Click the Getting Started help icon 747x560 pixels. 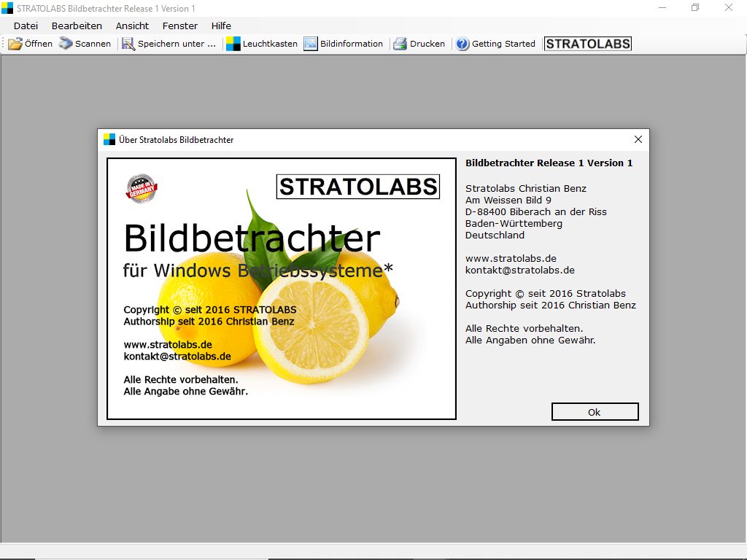[462, 44]
